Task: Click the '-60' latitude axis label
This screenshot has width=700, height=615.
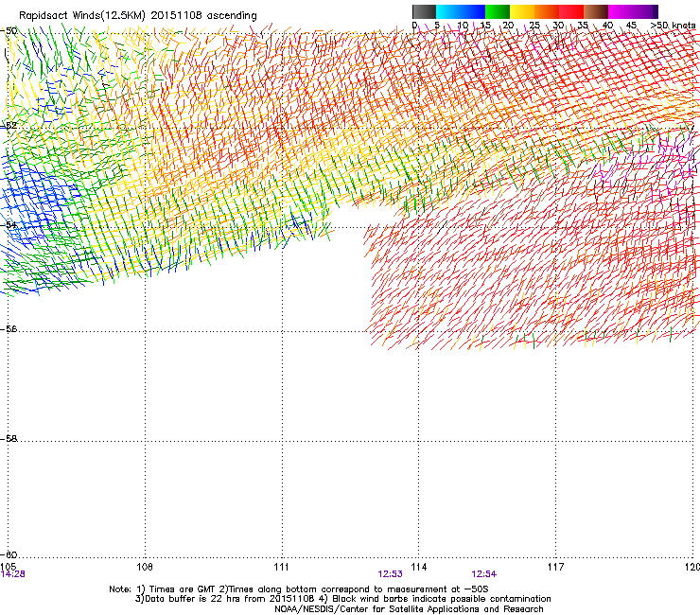Action: point(9,554)
